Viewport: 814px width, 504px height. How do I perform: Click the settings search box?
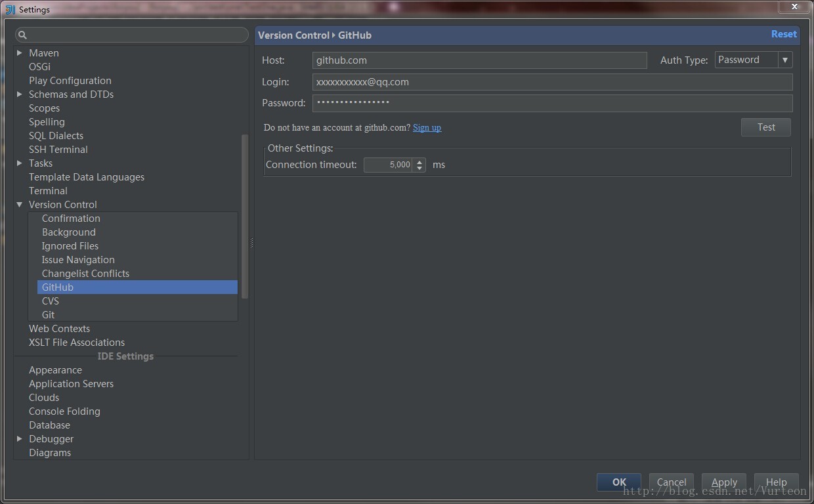tap(132, 35)
